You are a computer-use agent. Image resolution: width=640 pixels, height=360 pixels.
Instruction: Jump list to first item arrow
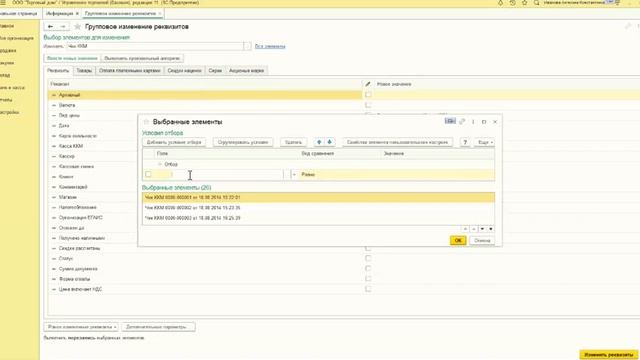point(465,229)
